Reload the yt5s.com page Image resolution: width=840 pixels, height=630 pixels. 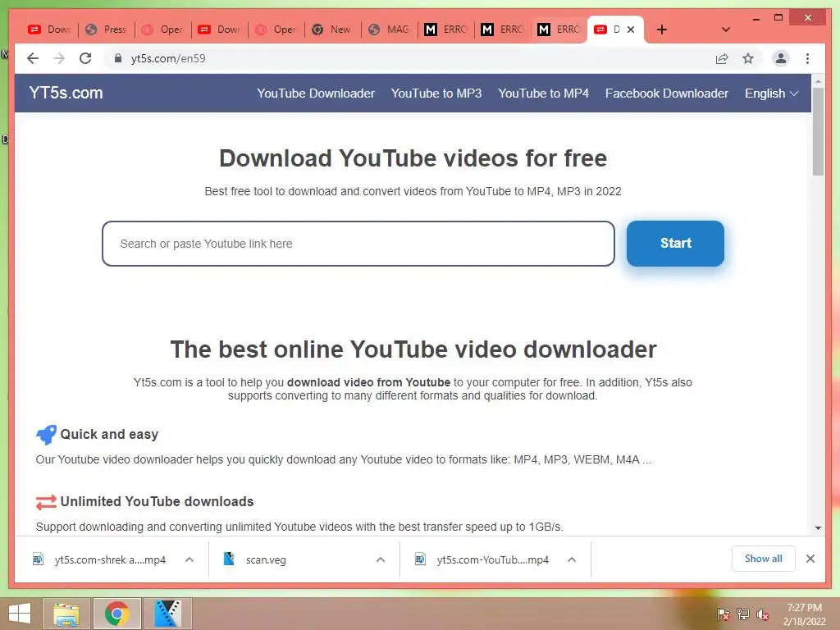point(85,58)
